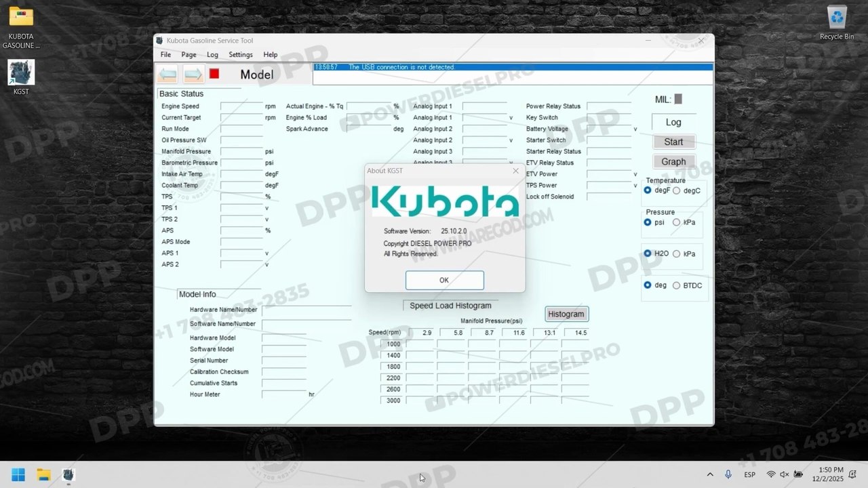This screenshot has height=488, width=868.
Task: Click the Speed Load Histogram heading
Action: pyautogui.click(x=450, y=306)
